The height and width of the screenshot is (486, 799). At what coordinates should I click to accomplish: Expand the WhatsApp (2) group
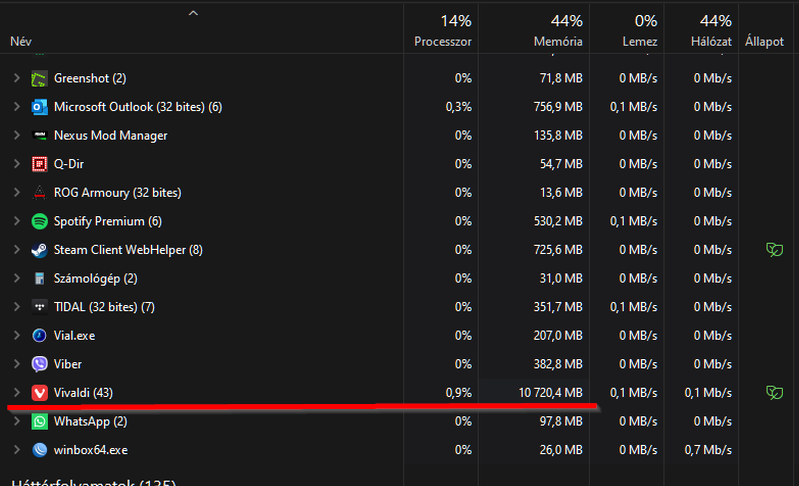pos(17,421)
